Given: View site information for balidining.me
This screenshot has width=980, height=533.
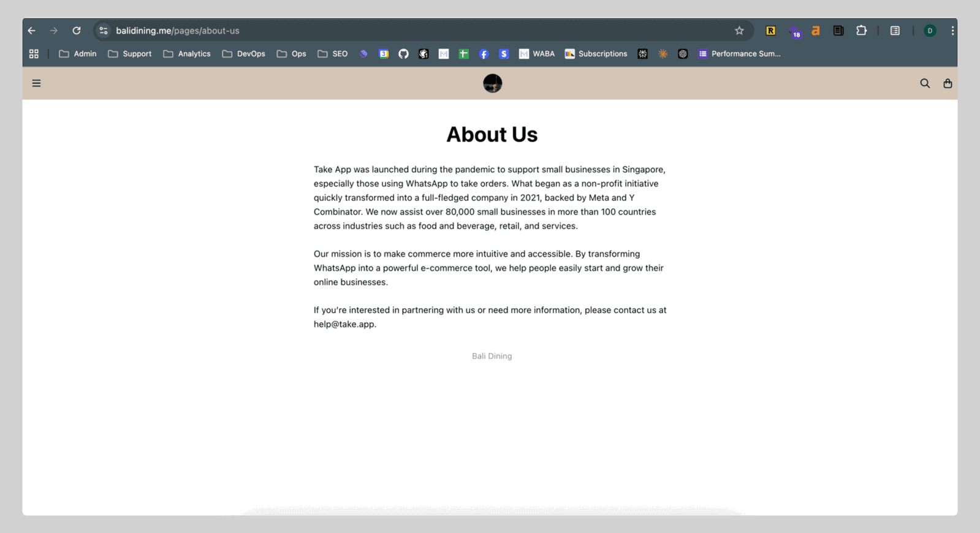Looking at the screenshot, I should [104, 31].
